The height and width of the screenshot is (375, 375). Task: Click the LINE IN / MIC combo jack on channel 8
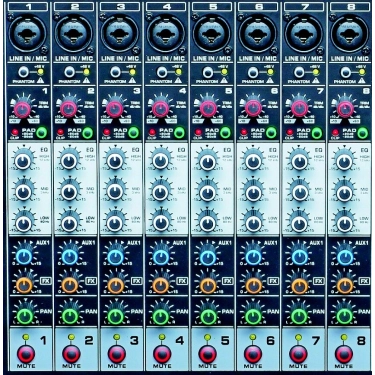[349, 34]
